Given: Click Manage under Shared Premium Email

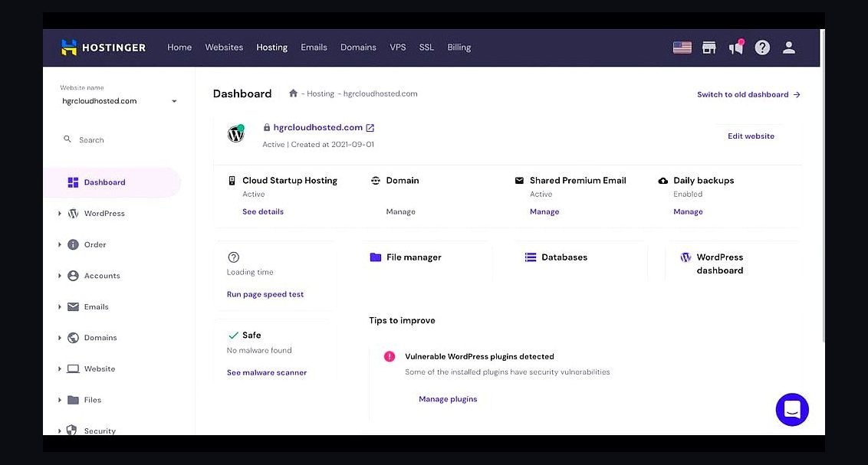Looking at the screenshot, I should point(544,211).
